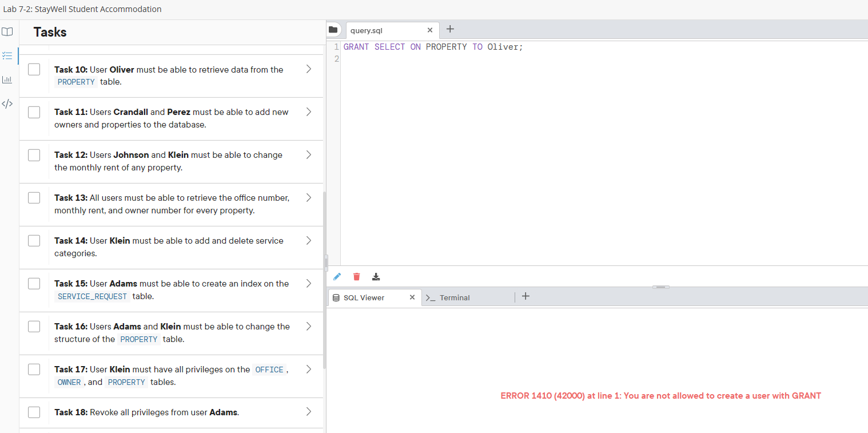
Task: Click Task 13 description about all users
Action: pyautogui.click(x=172, y=204)
